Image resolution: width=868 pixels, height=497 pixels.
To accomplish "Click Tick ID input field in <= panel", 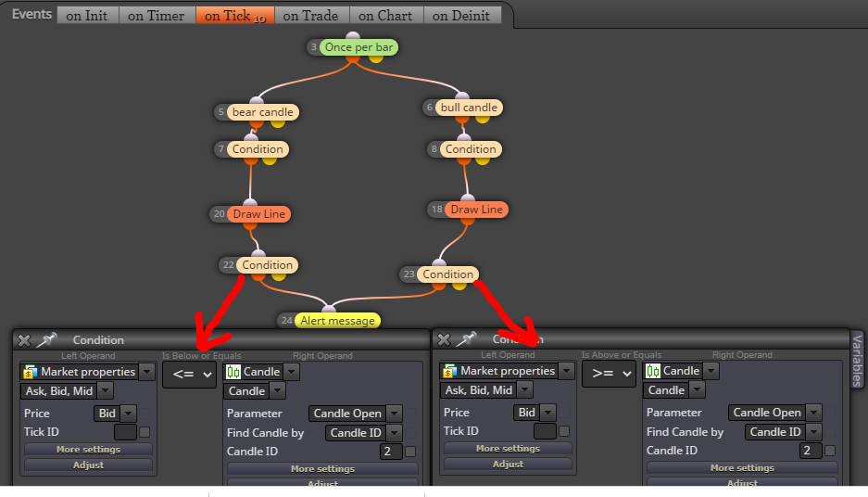I will pyautogui.click(x=125, y=432).
